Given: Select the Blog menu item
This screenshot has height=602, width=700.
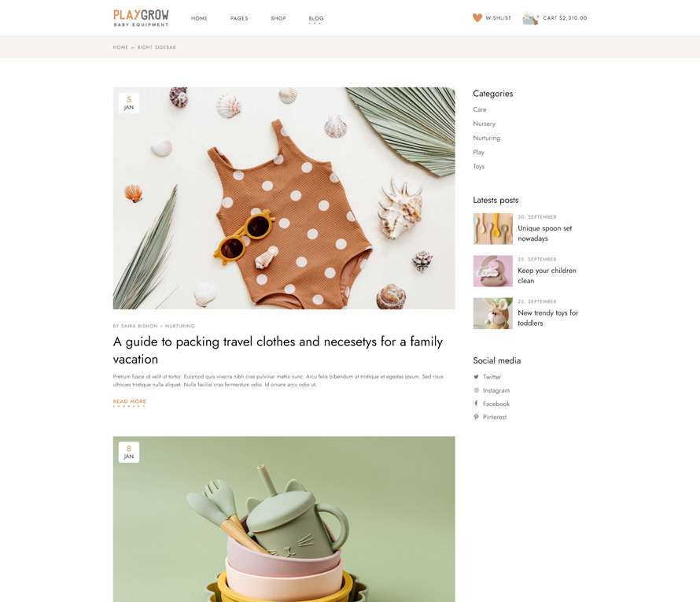Looking at the screenshot, I should coord(316,19).
